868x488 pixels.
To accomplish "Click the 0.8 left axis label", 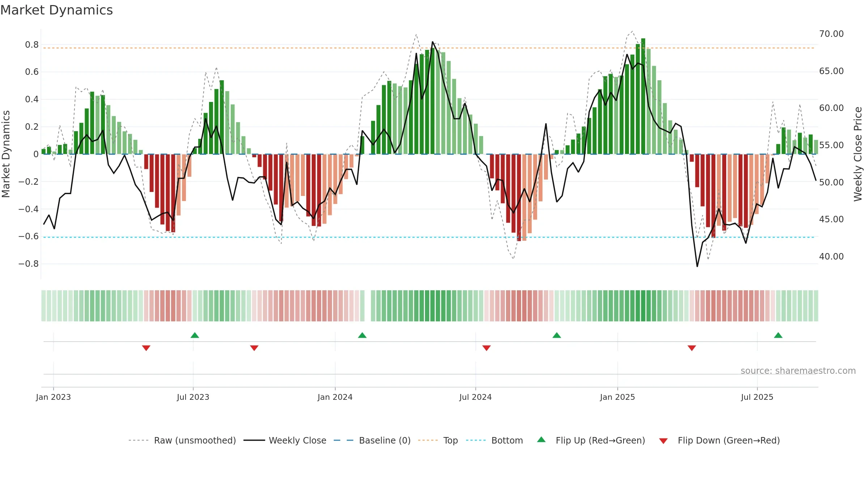I will click(x=32, y=44).
